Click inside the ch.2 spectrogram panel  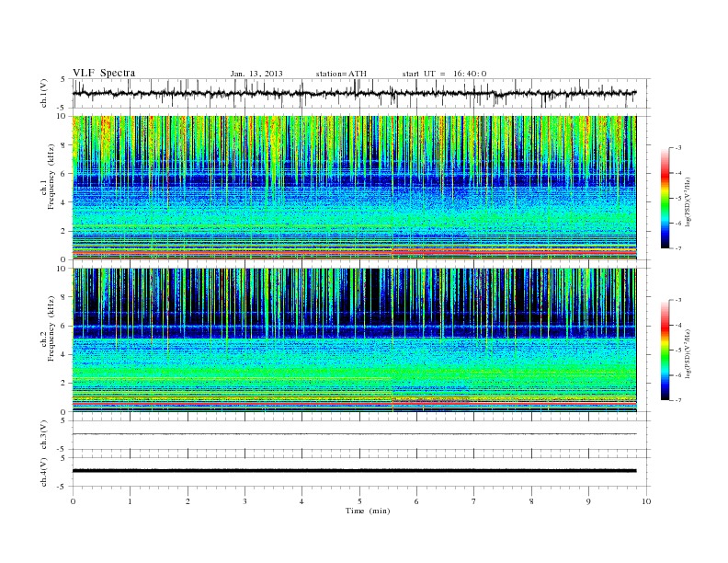point(354,340)
